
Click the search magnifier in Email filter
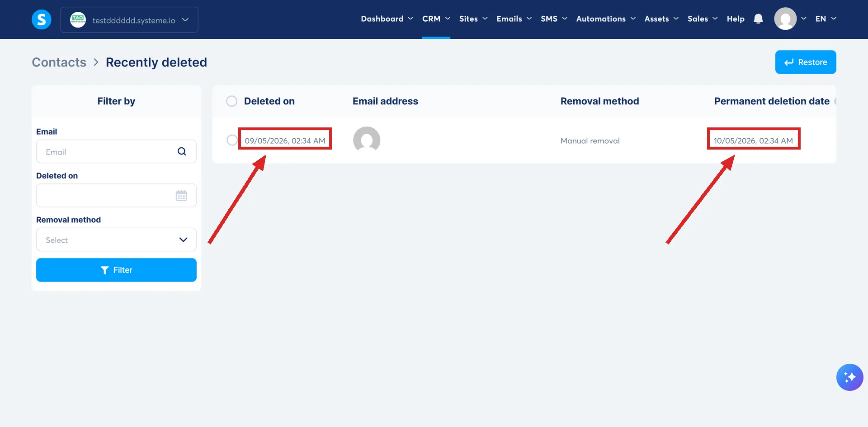coord(182,151)
